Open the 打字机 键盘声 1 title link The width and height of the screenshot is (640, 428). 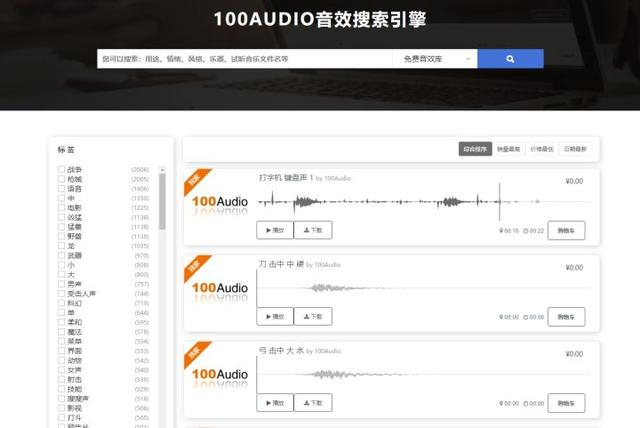point(286,178)
